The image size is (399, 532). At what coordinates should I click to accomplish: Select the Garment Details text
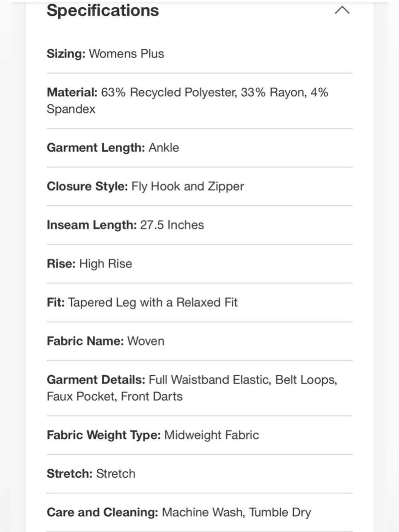[x=192, y=388]
